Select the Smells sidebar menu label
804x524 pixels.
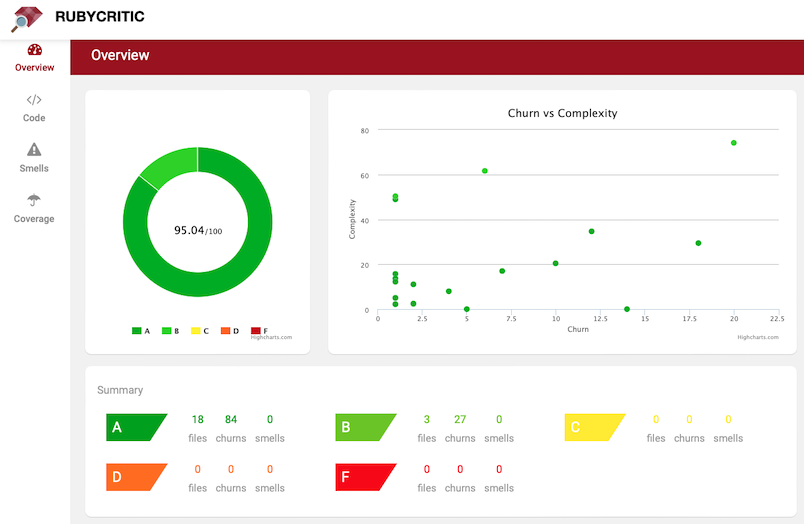34,168
